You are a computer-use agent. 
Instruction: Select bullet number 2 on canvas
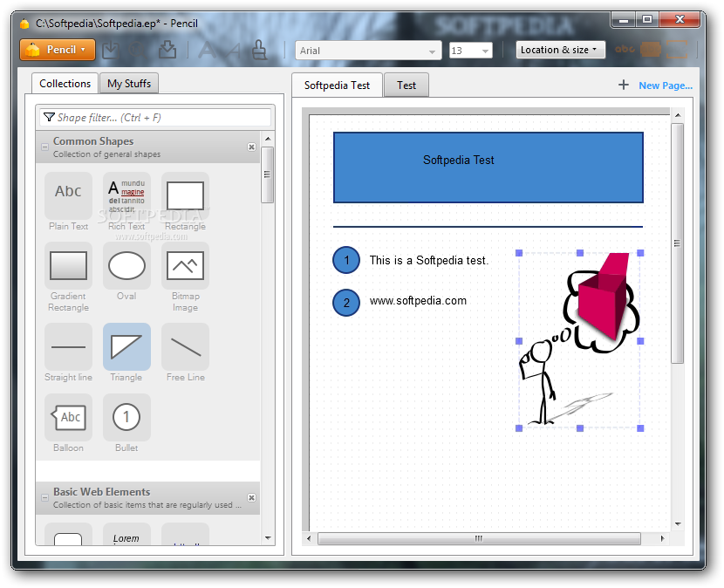click(x=346, y=303)
